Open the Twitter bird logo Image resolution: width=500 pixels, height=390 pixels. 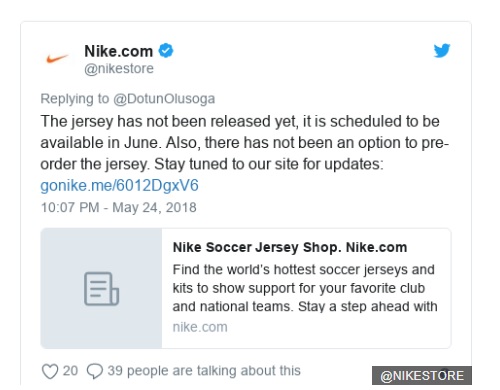(442, 51)
